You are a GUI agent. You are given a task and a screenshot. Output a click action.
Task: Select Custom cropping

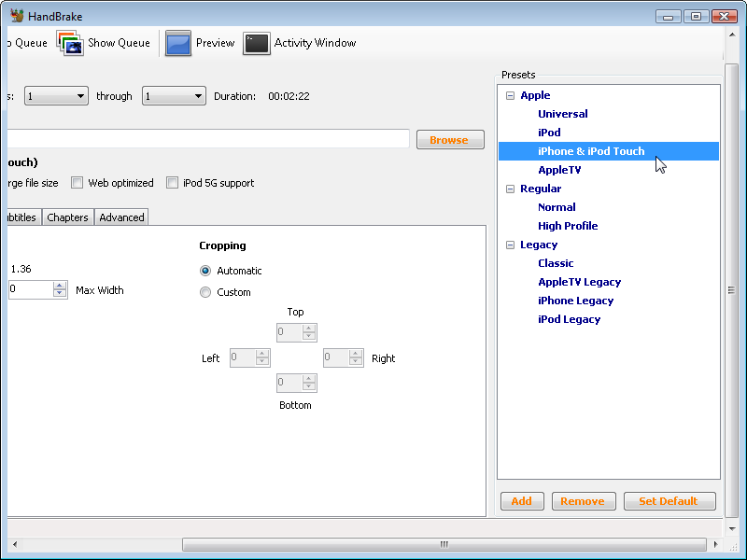pyautogui.click(x=205, y=291)
